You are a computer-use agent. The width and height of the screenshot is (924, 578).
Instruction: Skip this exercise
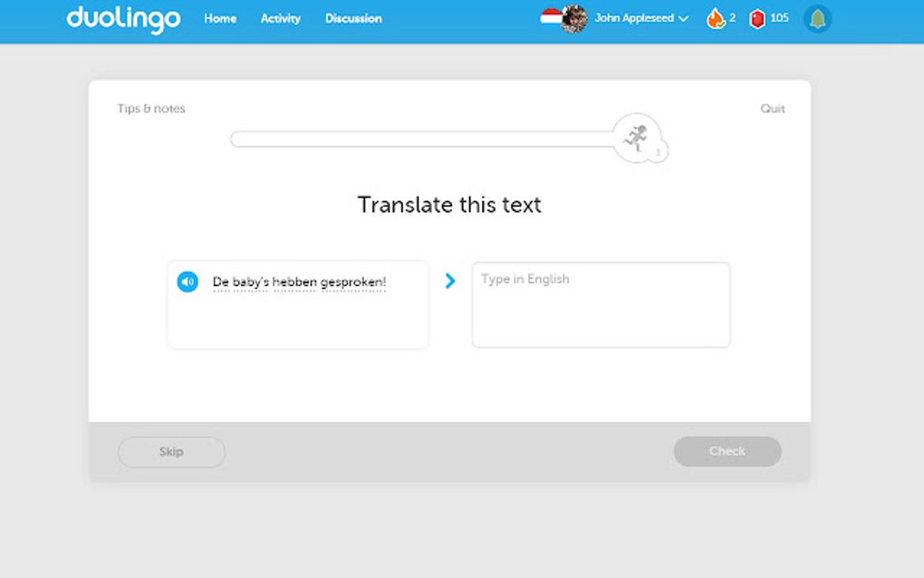click(171, 451)
